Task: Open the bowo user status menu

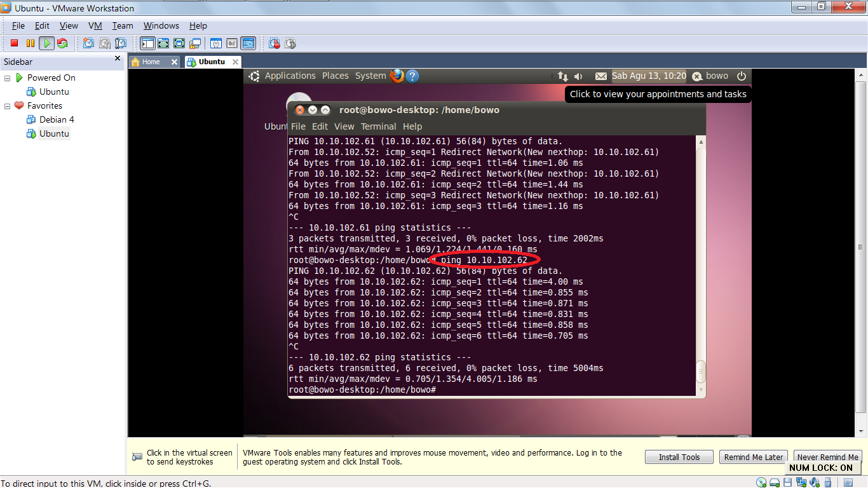Action: (710, 76)
